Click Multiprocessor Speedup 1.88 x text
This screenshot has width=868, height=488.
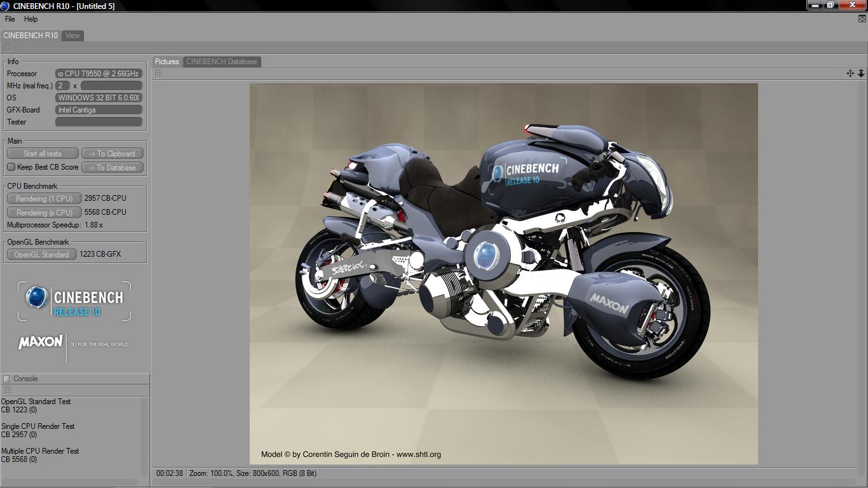(55, 225)
